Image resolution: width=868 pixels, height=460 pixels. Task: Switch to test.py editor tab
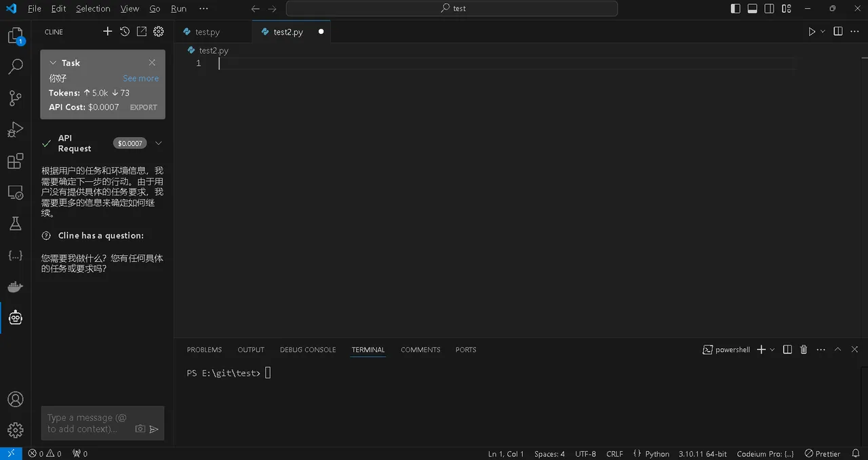pos(208,32)
